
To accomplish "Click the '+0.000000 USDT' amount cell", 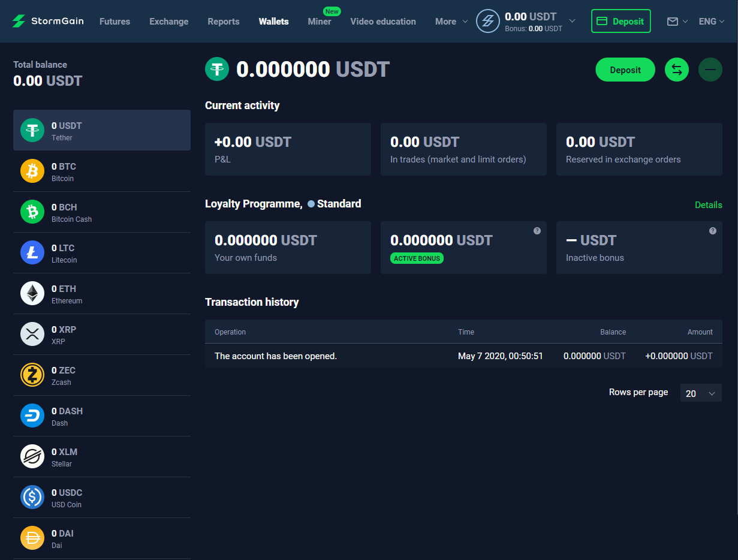I will coord(679,356).
